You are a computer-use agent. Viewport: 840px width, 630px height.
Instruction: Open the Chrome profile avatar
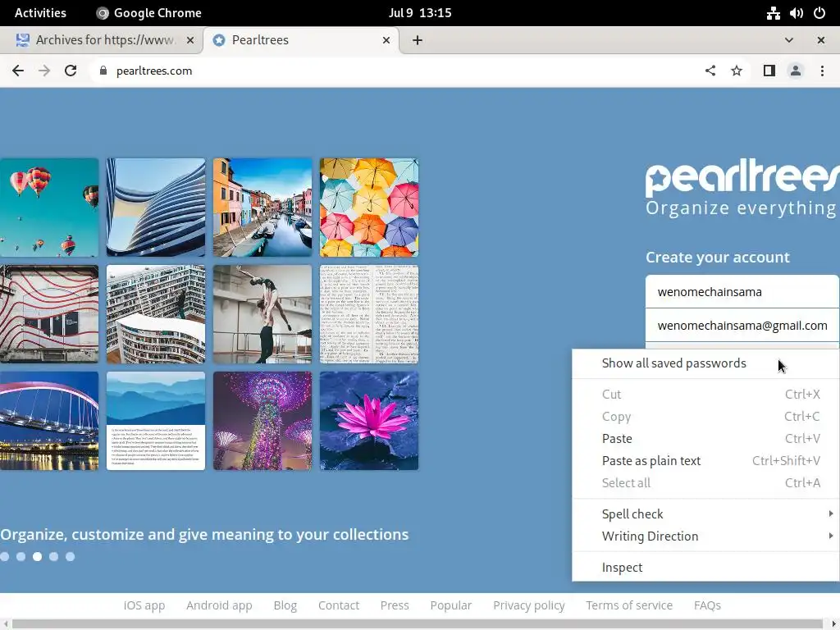tap(796, 71)
